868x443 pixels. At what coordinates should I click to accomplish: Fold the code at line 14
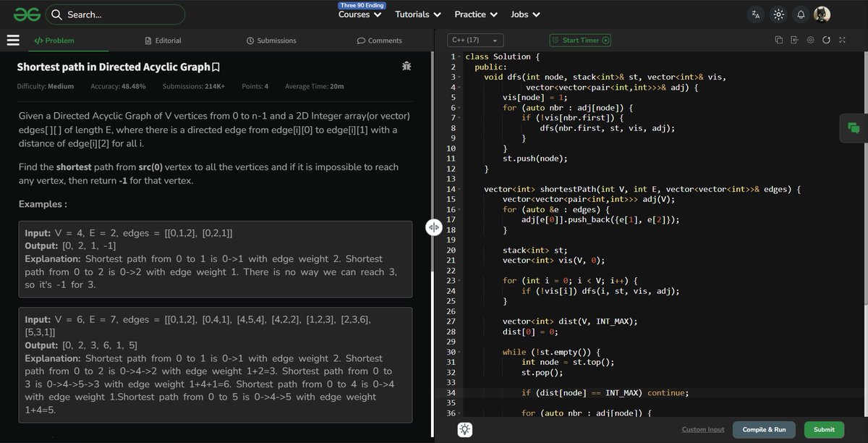(x=461, y=189)
